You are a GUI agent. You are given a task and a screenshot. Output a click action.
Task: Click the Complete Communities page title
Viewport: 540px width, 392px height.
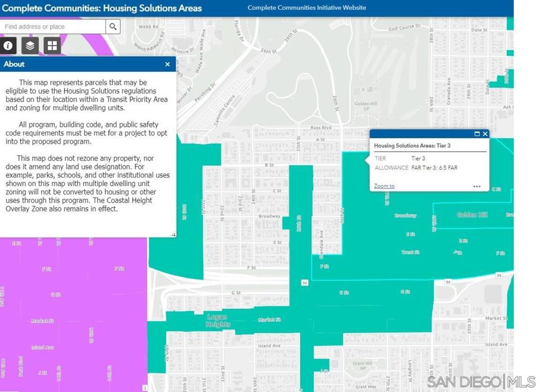click(x=102, y=8)
